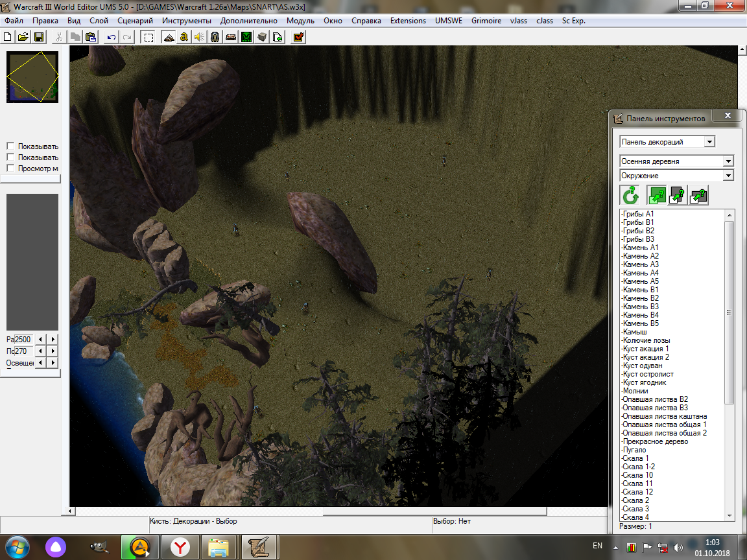
Task: Select 'Грибы A1' in the doodad list
Action: click(x=637, y=214)
